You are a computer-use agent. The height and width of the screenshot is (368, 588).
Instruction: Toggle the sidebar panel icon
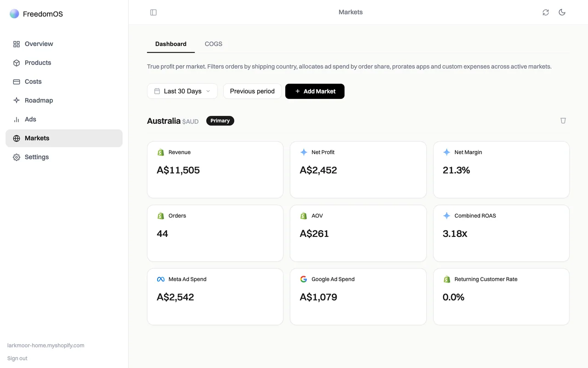tap(153, 12)
